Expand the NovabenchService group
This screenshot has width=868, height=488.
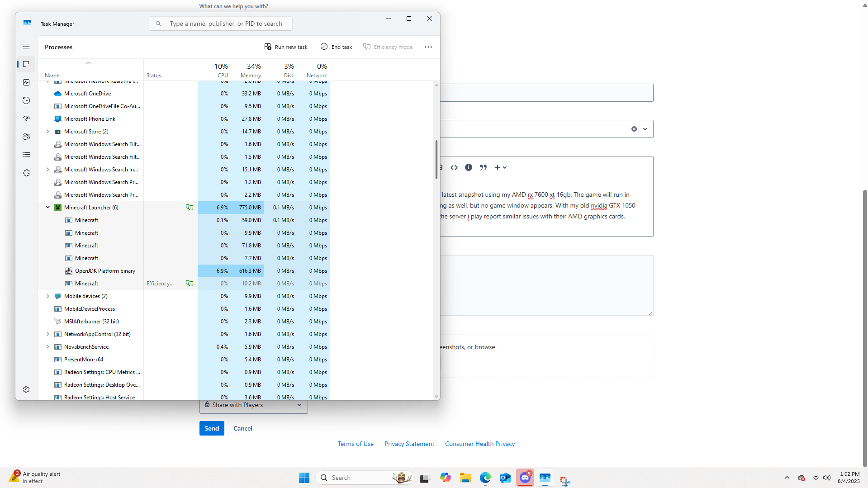point(47,347)
